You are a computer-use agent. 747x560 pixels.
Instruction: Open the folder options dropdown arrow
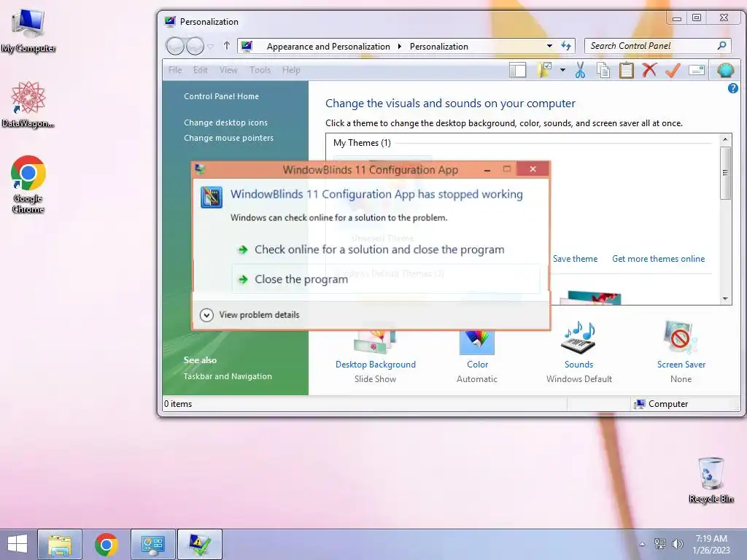point(562,71)
